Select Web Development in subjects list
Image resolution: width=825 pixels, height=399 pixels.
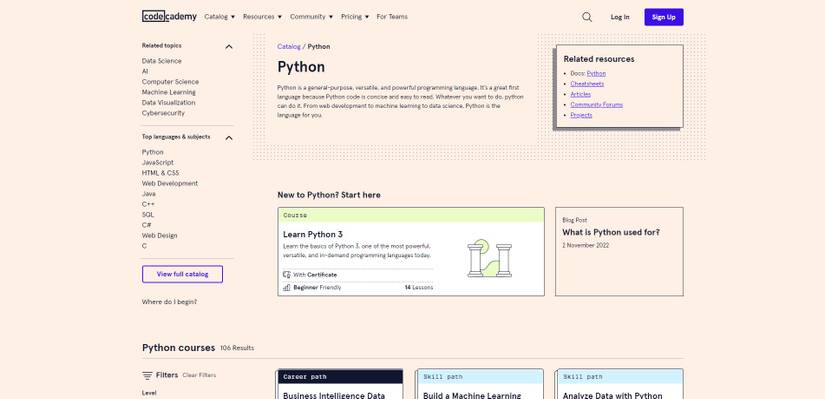click(170, 183)
